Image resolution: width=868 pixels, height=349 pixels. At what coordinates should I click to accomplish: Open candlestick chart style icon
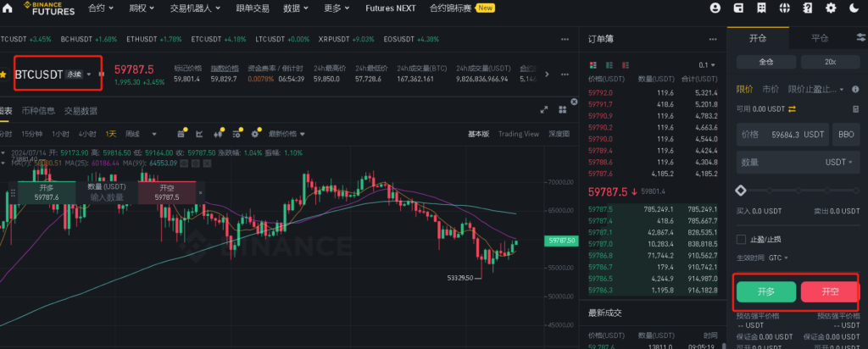tap(218, 133)
